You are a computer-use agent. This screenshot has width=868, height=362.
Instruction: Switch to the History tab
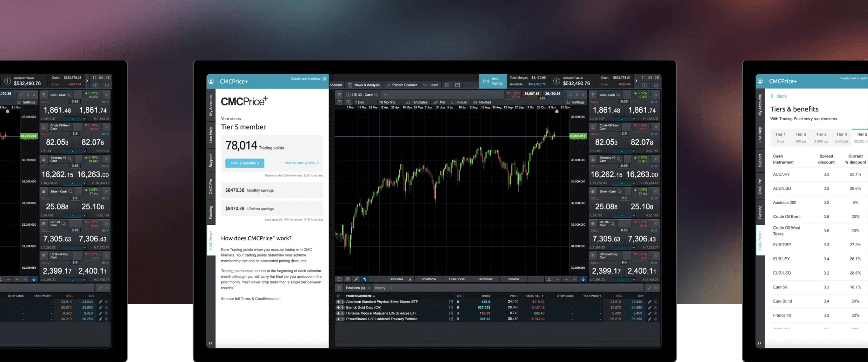coord(380,288)
